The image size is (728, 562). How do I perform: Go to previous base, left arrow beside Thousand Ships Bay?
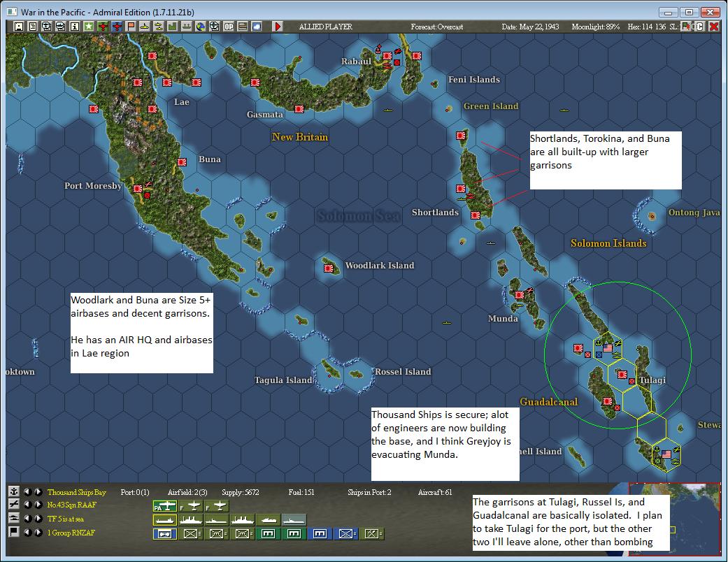28,492
